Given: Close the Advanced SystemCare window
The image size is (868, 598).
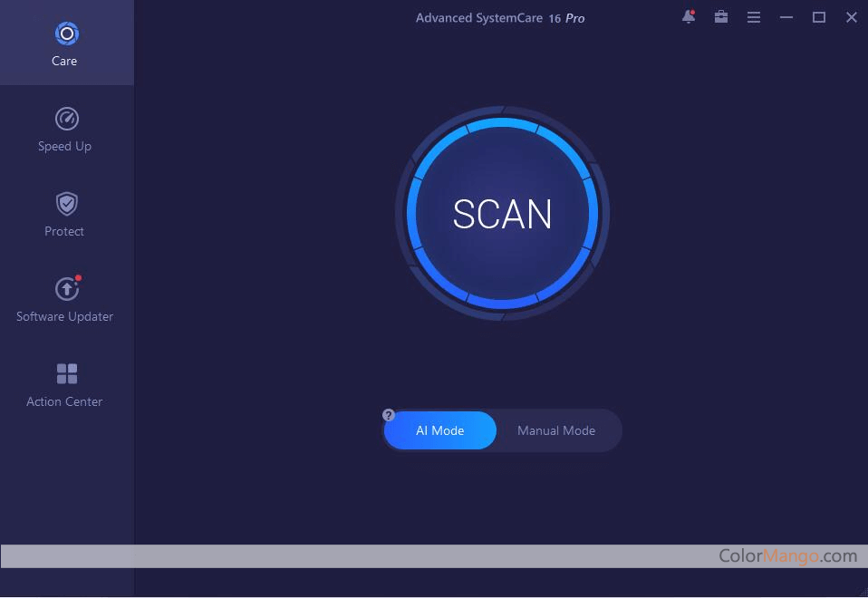Looking at the screenshot, I should pyautogui.click(x=852, y=17).
